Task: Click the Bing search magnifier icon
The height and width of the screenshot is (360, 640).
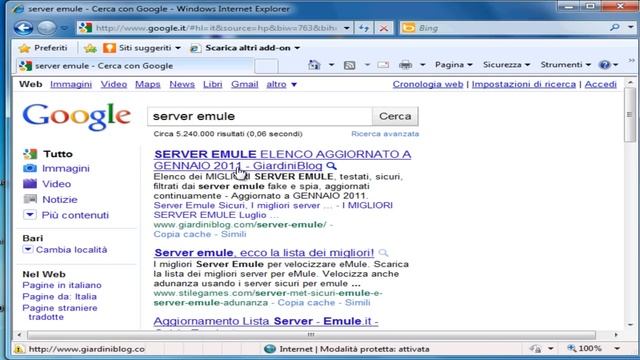Action: 614,27
